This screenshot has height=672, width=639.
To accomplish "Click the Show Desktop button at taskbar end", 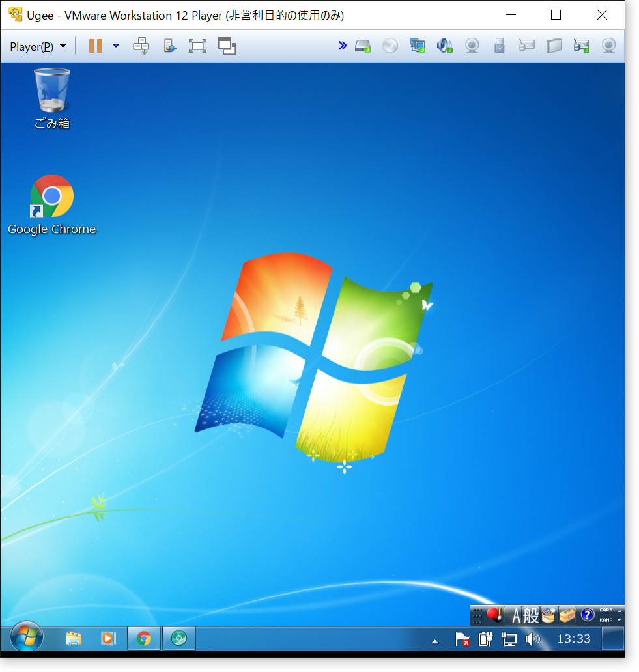I will 613,639.
